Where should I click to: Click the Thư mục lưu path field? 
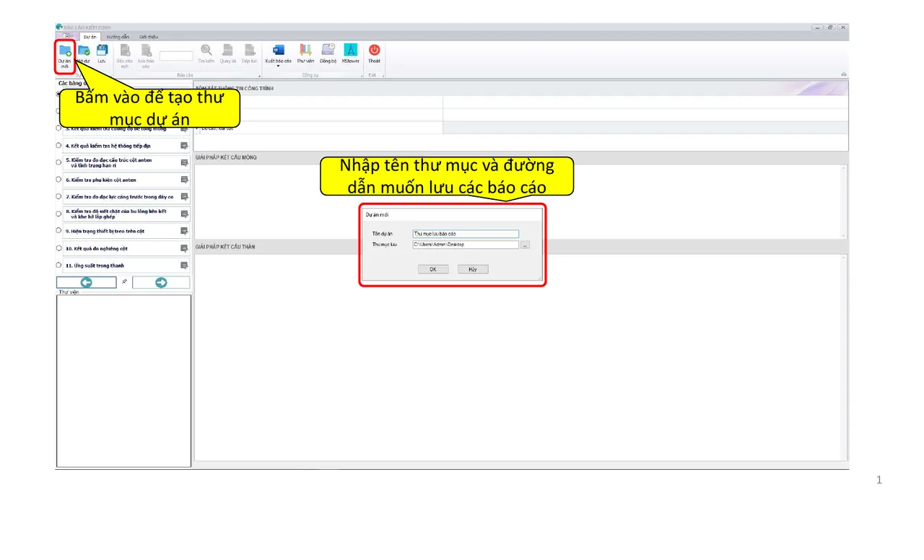[x=466, y=245]
